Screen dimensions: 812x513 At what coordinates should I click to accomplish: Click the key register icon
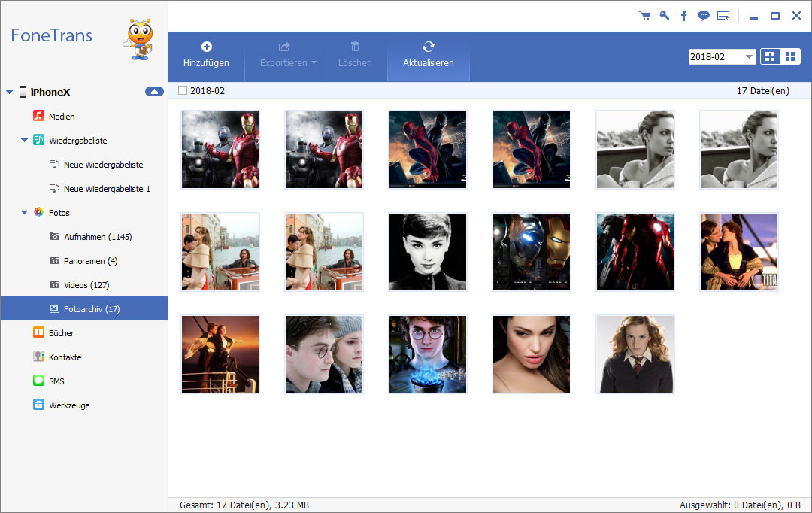point(665,16)
